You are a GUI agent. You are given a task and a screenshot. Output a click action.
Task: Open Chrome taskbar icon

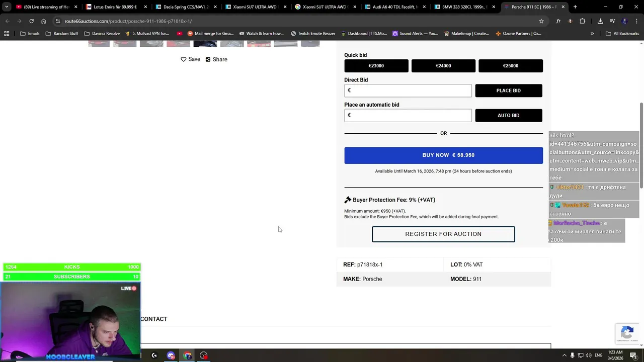[x=188, y=355]
